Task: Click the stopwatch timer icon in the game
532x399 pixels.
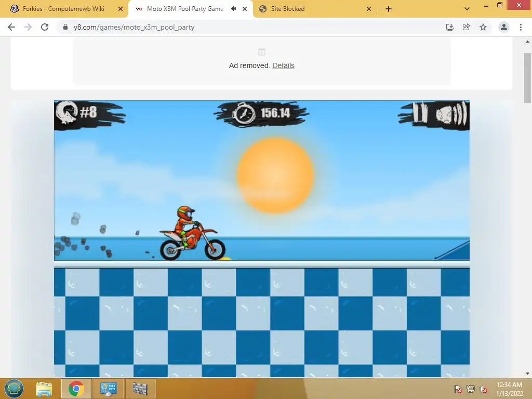Action: click(244, 113)
